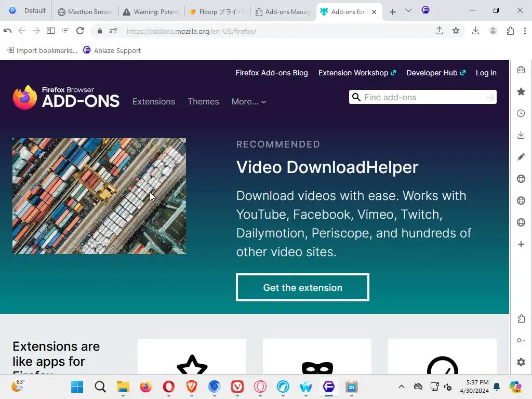Open Firefox Add-ons Blog link
Screen dimensions: 532x399
pyautogui.click(x=272, y=73)
